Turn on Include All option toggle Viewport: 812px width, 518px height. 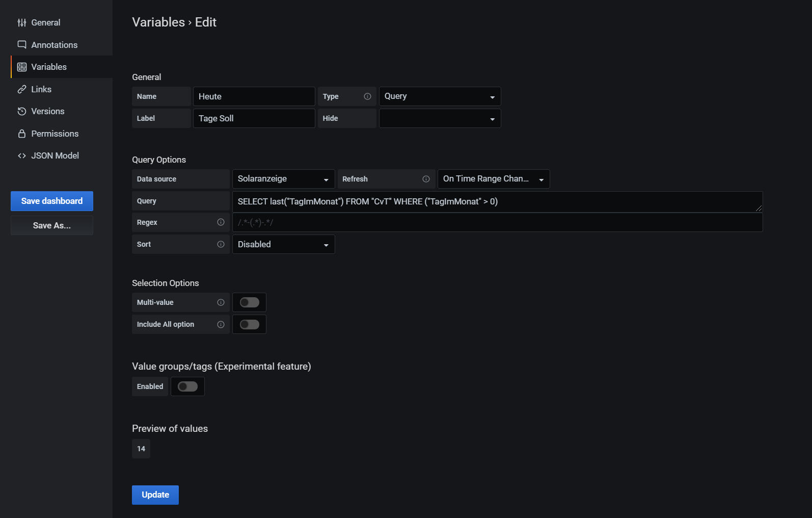click(249, 324)
